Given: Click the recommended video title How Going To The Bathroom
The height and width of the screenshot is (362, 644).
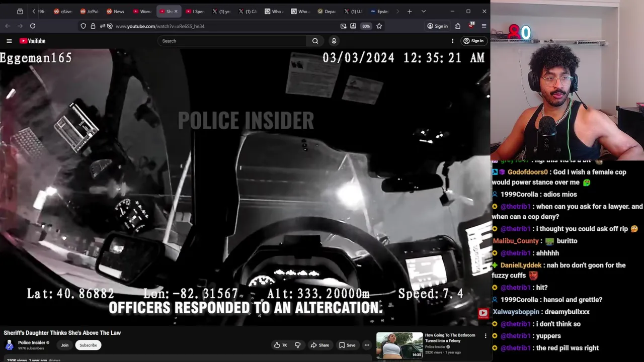Looking at the screenshot, I should (450, 338).
